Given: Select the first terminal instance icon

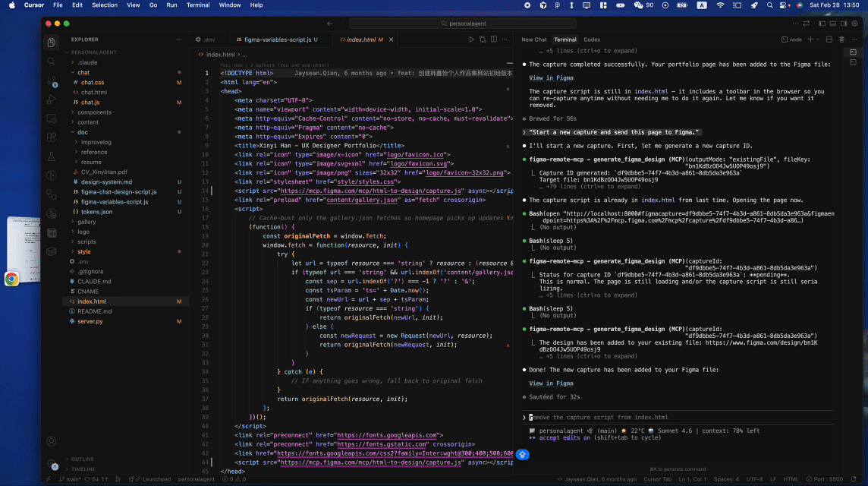Looking at the screenshot, I should tap(853, 52).
